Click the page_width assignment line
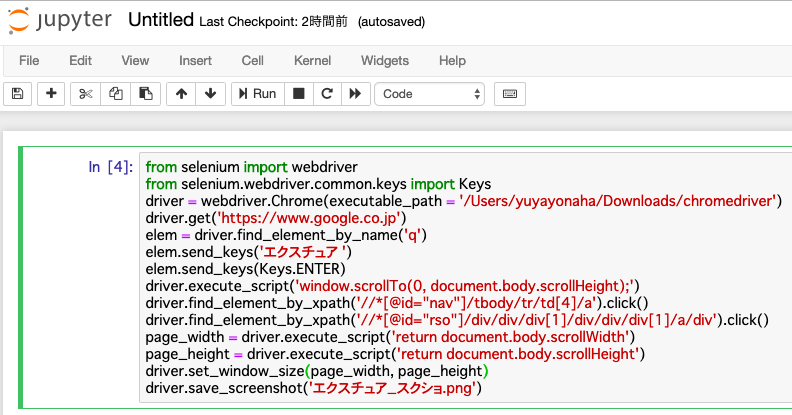Viewport: 792px width, 415px height. coord(390,337)
